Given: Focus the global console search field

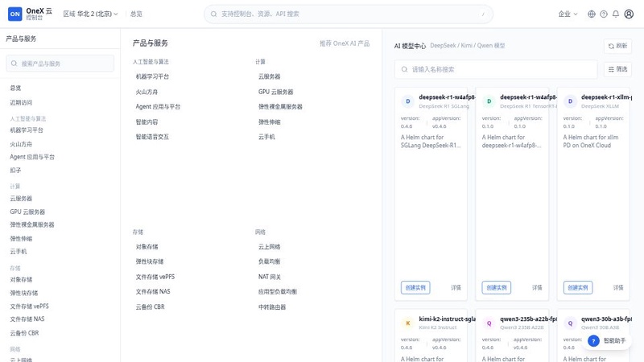Looking at the screenshot, I should [x=349, y=14].
